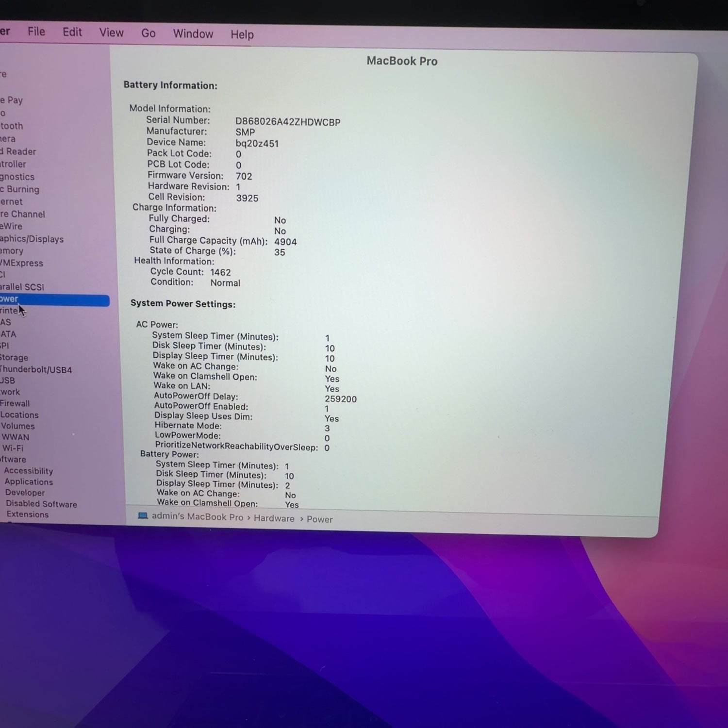Open the Edit menu
The image size is (728, 728).
coord(72,33)
